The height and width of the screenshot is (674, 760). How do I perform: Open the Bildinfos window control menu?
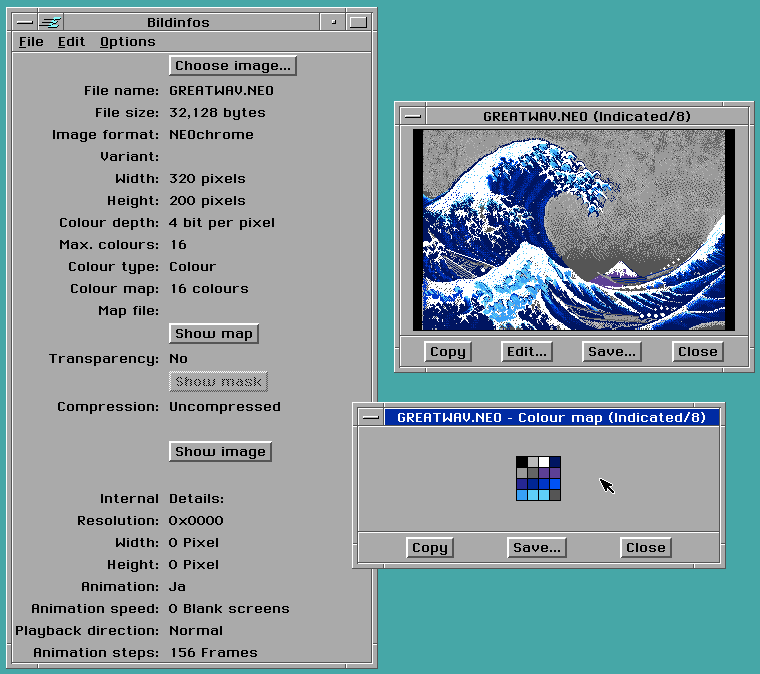pyautogui.click(x=25, y=22)
